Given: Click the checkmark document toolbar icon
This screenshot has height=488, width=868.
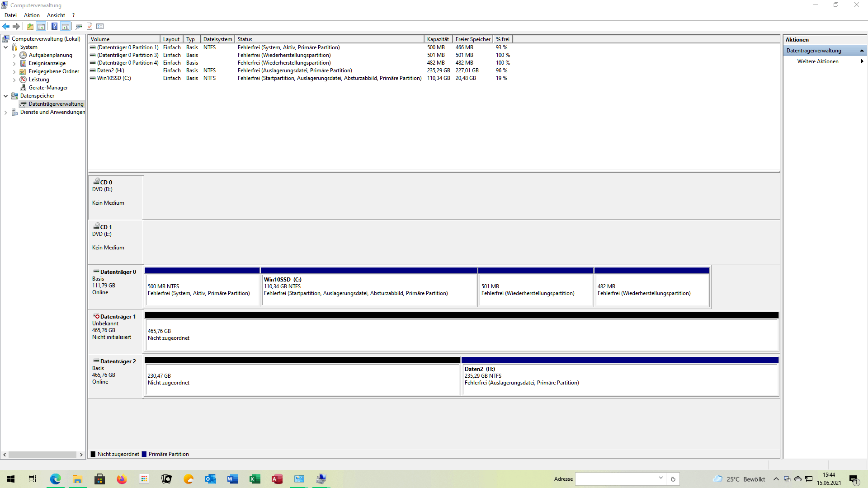Looking at the screenshot, I should click(x=90, y=26).
